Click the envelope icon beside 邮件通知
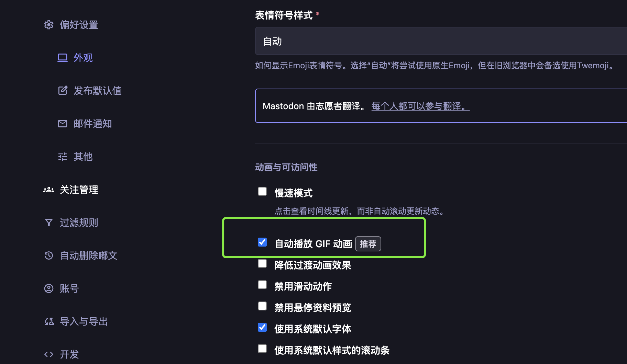Viewport: 627px width, 364px height. [x=63, y=124]
